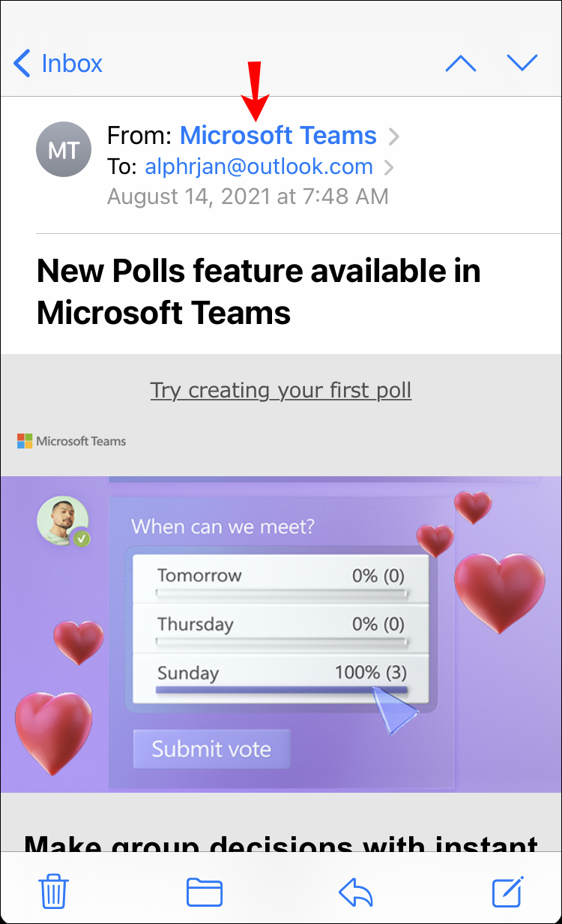
Task: Expand chevron beside recipient address
Action: [389, 167]
